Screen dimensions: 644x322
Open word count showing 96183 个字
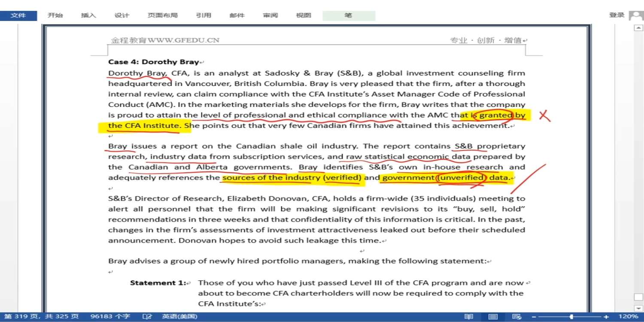[x=110, y=317]
